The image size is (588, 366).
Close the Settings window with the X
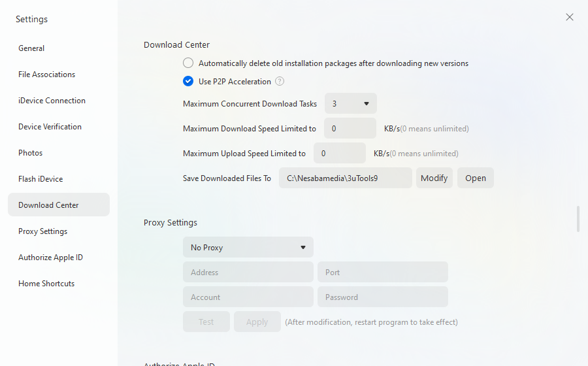tap(570, 18)
